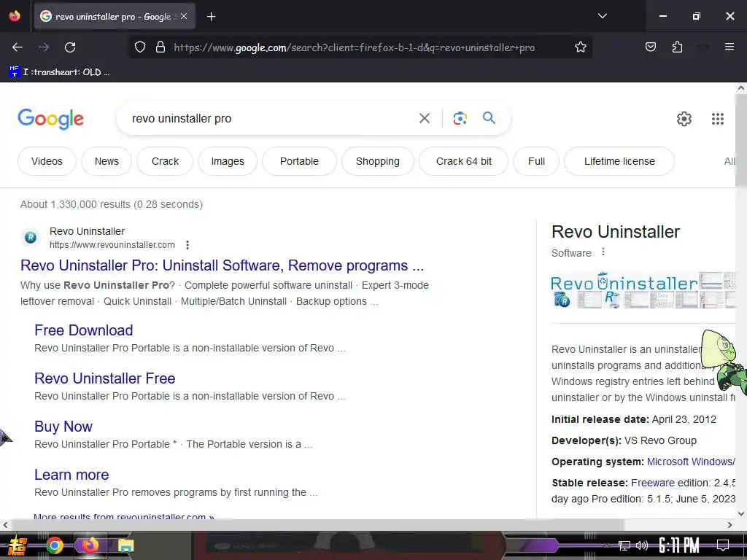Open the Firefox extensions menu
This screenshot has width=747, height=560.
pos(677,47)
